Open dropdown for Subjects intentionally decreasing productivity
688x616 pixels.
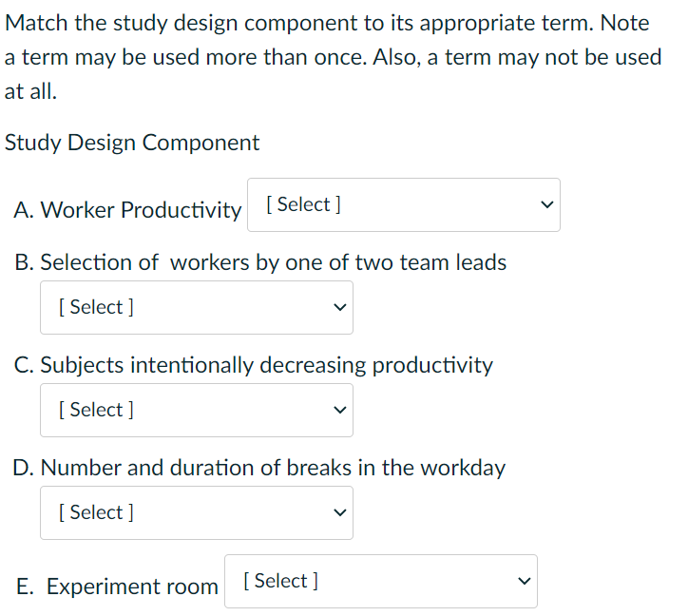coord(196,411)
